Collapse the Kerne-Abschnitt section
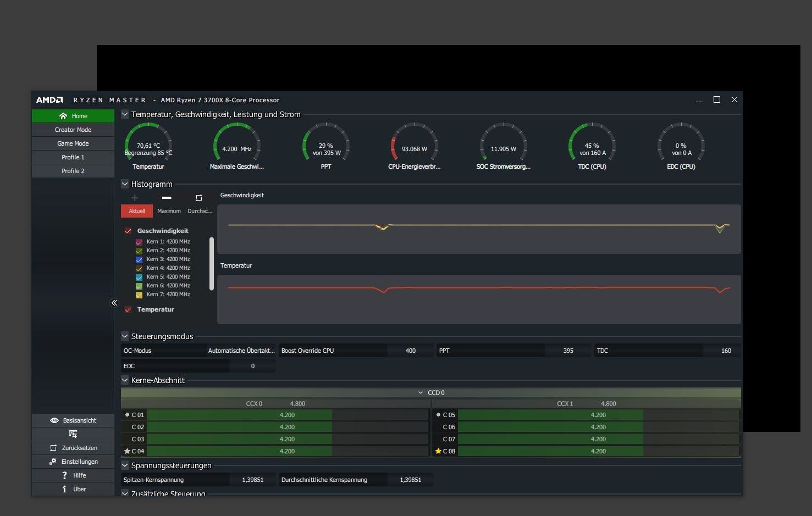 pos(125,380)
